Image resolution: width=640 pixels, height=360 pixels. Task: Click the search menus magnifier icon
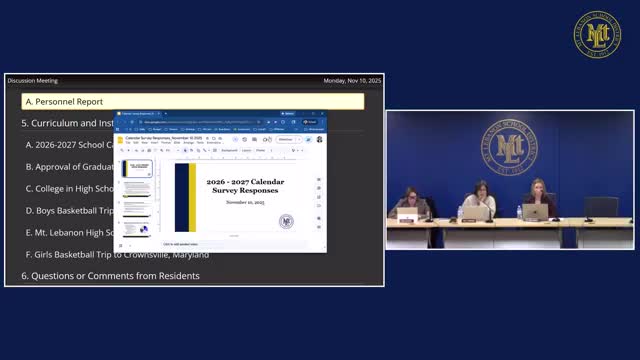tap(122, 150)
